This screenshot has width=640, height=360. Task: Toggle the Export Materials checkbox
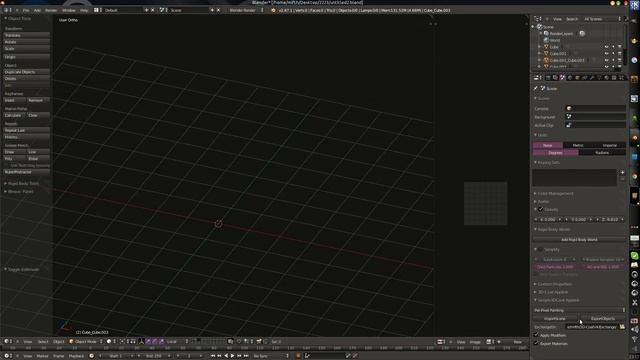pos(536,343)
